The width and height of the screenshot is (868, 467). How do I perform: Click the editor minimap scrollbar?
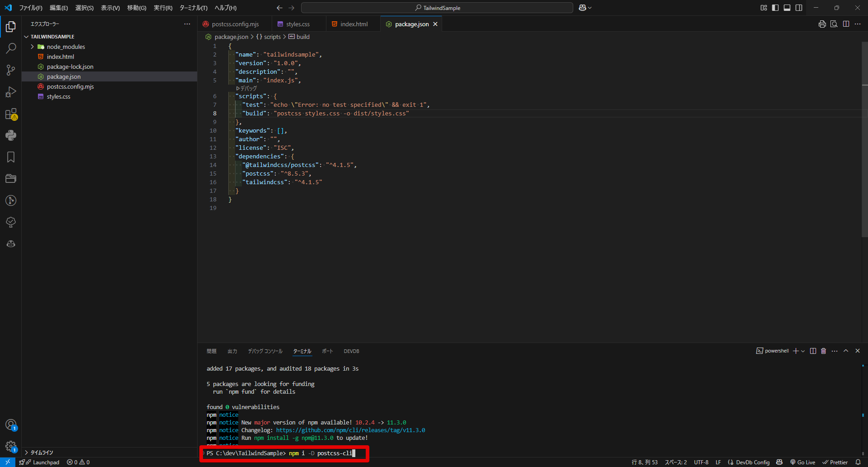pos(865,139)
